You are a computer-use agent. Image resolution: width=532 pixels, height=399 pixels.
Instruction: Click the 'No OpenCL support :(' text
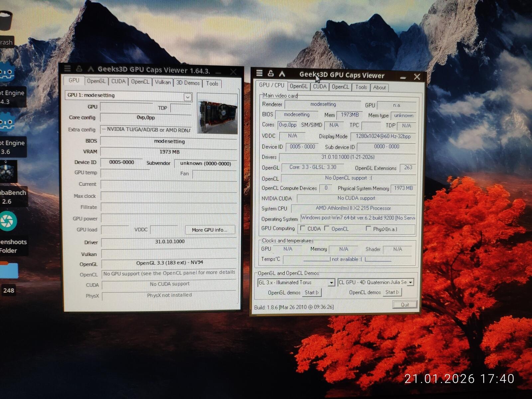[348, 178]
